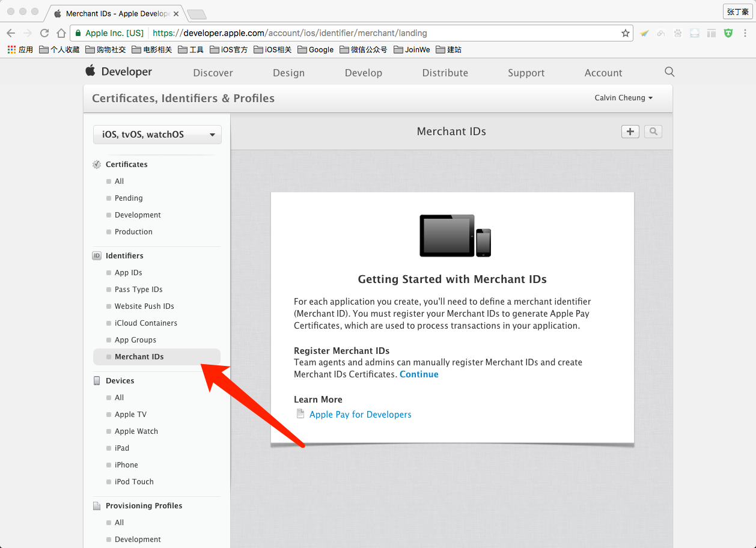The image size is (756, 548).
Task: Open App IDs in the sidebar
Action: pos(128,272)
